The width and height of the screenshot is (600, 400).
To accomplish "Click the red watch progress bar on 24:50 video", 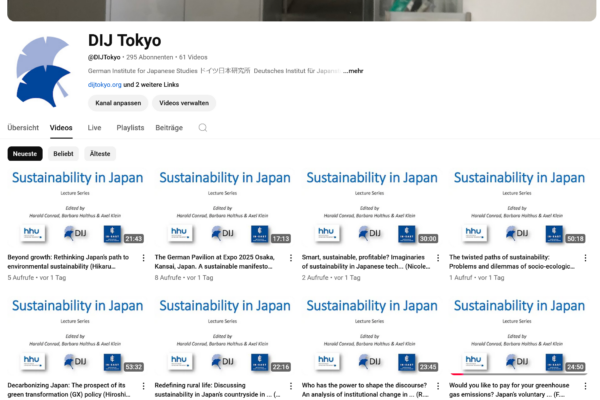I will coord(457,374).
